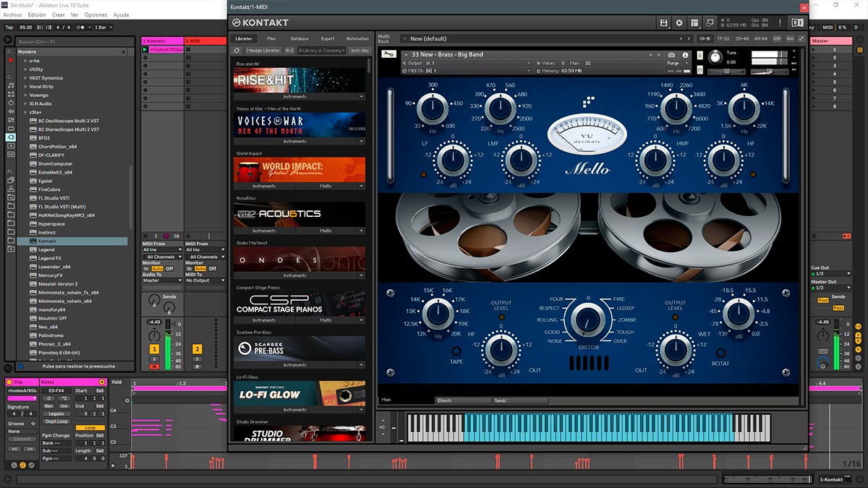Click the Manage Libraries button

pyautogui.click(x=263, y=51)
